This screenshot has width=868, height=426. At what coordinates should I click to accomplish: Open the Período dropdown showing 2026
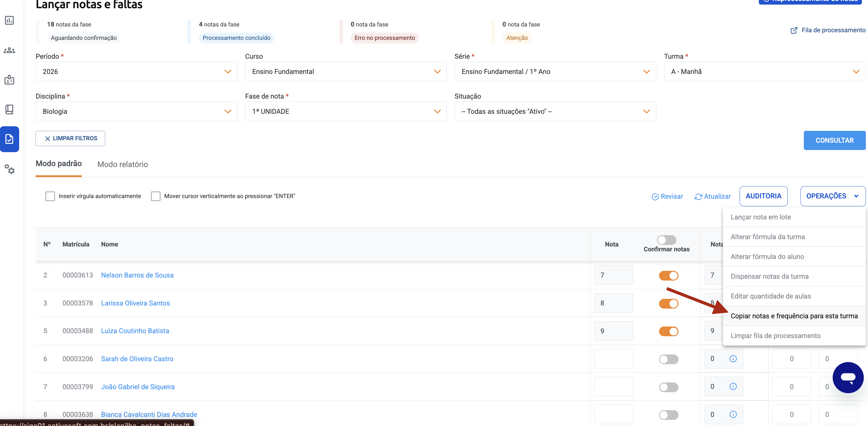tap(136, 72)
